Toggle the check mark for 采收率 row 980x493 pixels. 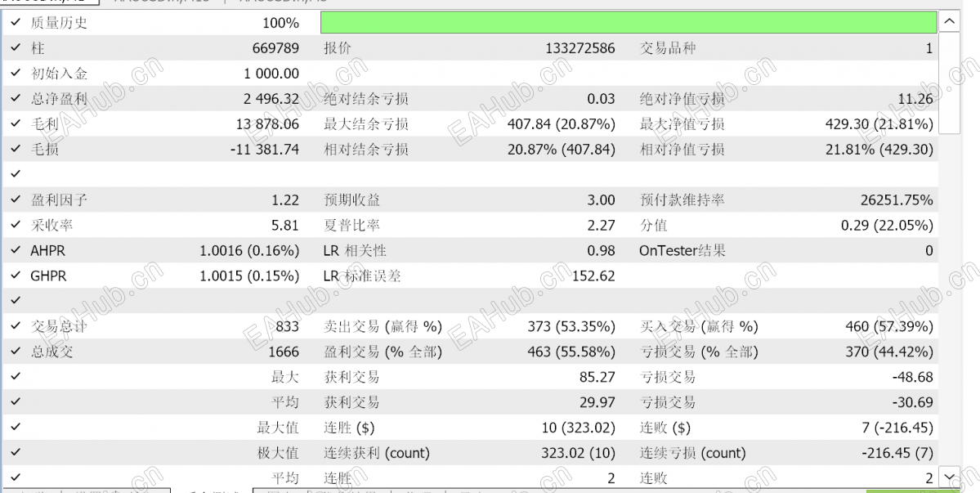point(16,225)
